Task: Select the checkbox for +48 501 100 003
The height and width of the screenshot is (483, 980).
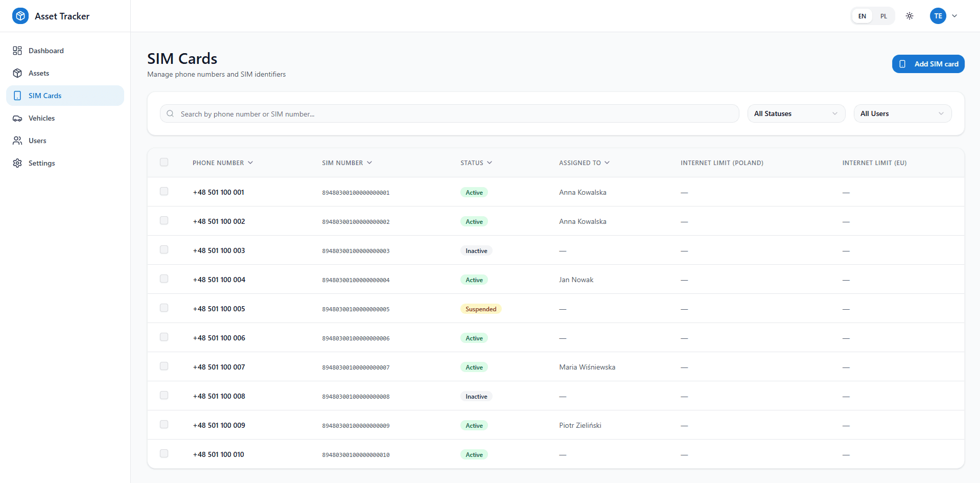Action: coord(164,249)
